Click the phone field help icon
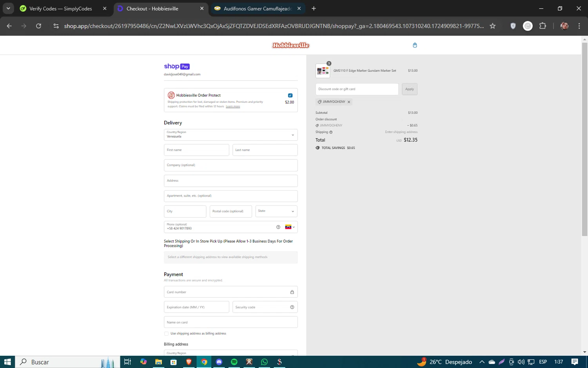 278,227
